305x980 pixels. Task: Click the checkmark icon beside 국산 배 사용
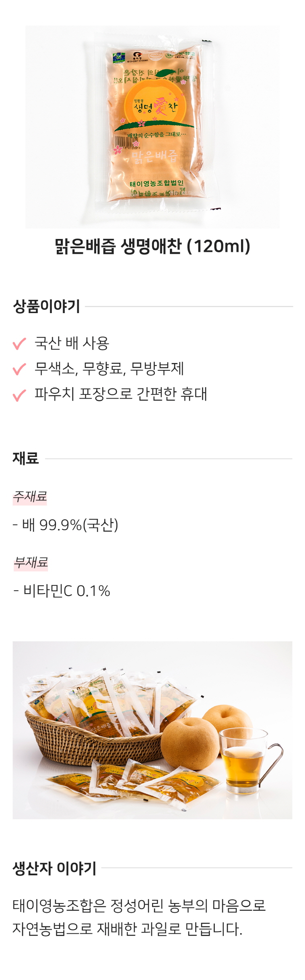(19, 344)
